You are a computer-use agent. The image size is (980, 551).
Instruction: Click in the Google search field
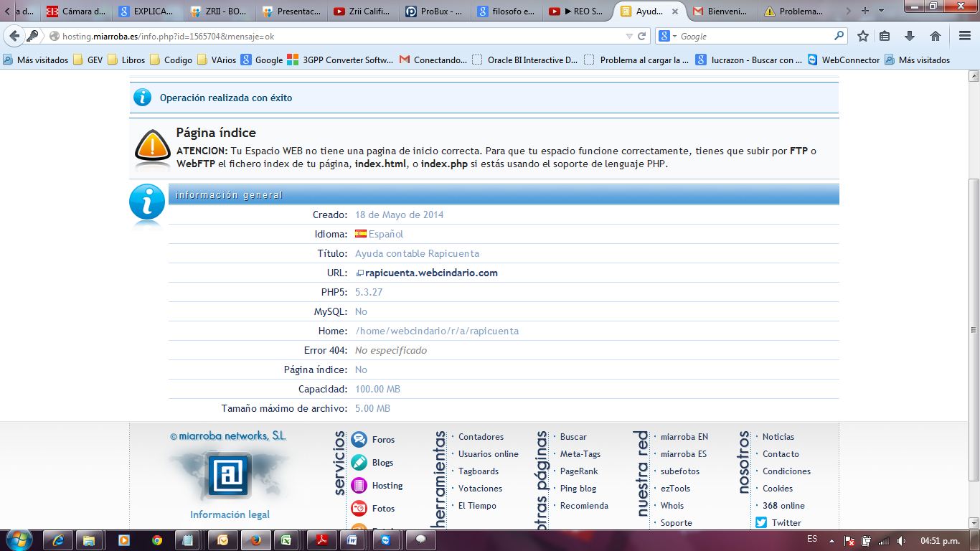[x=753, y=36]
